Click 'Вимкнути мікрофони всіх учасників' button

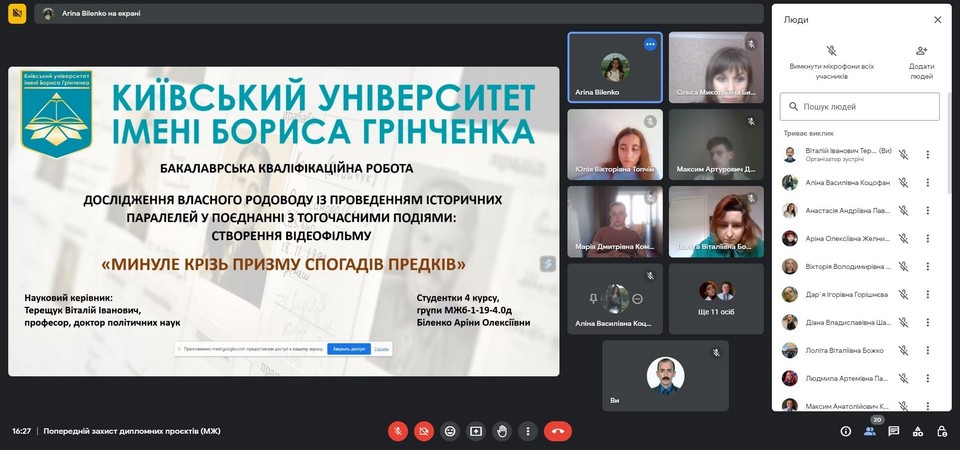tap(831, 61)
